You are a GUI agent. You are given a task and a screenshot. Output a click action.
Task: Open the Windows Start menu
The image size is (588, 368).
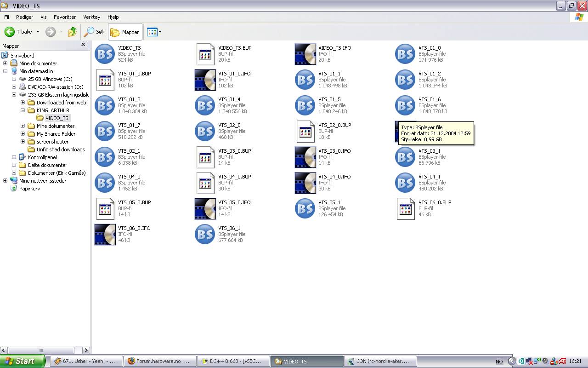[23, 361]
